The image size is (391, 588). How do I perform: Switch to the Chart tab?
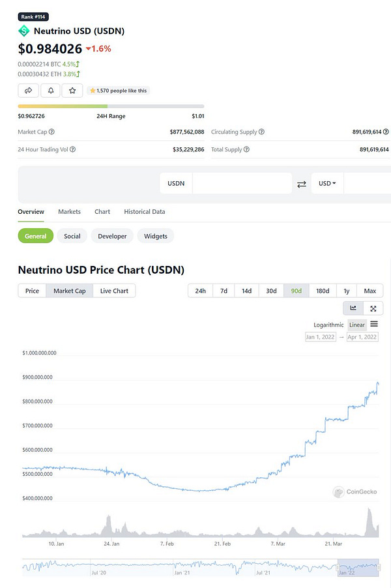(102, 211)
